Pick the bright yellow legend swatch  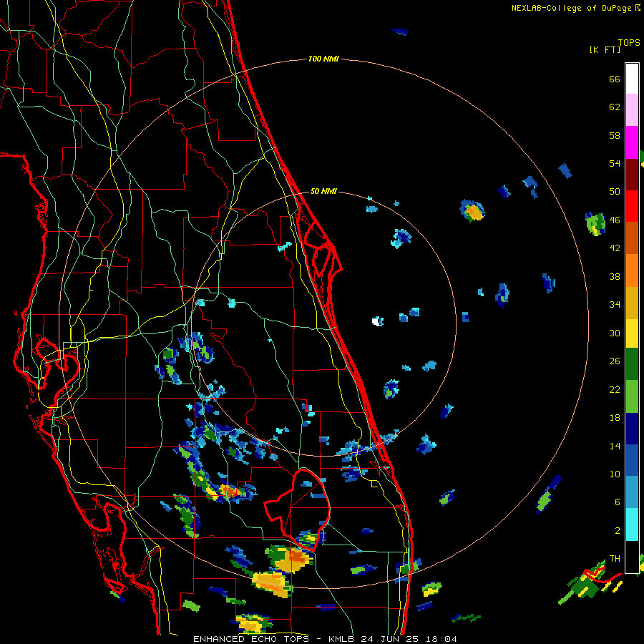(632, 333)
